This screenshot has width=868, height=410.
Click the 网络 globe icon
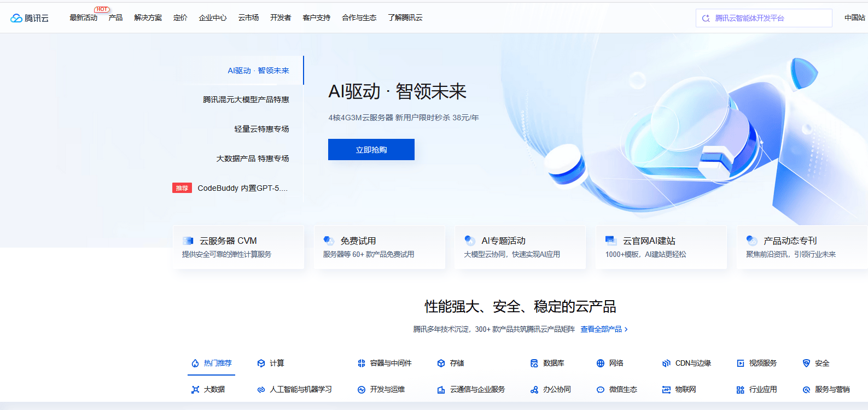[601, 363]
